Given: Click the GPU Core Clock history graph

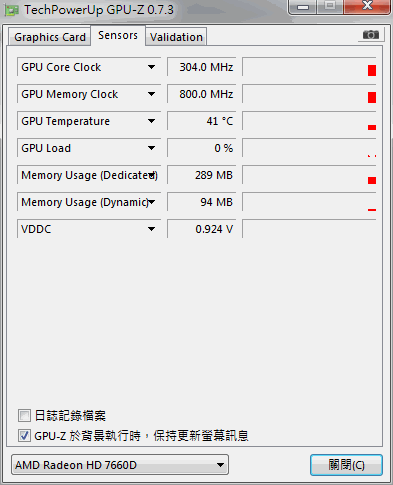Looking at the screenshot, I should 309,67.
